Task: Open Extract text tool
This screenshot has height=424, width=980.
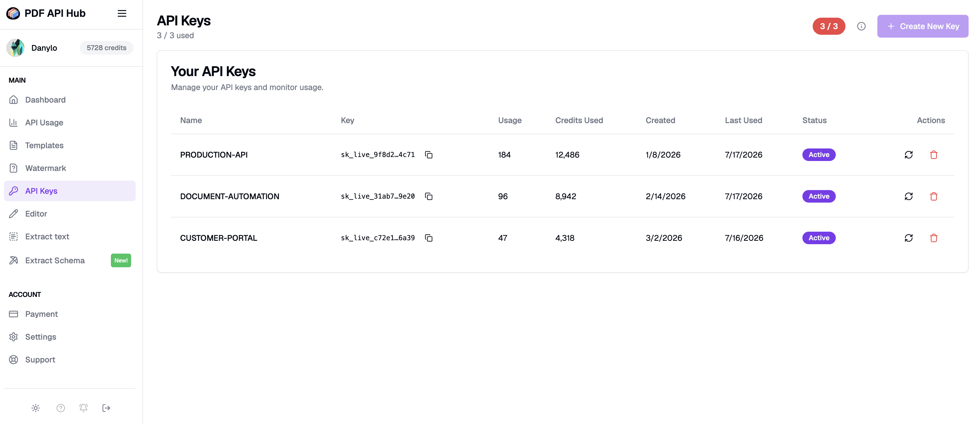Action: point(70,237)
